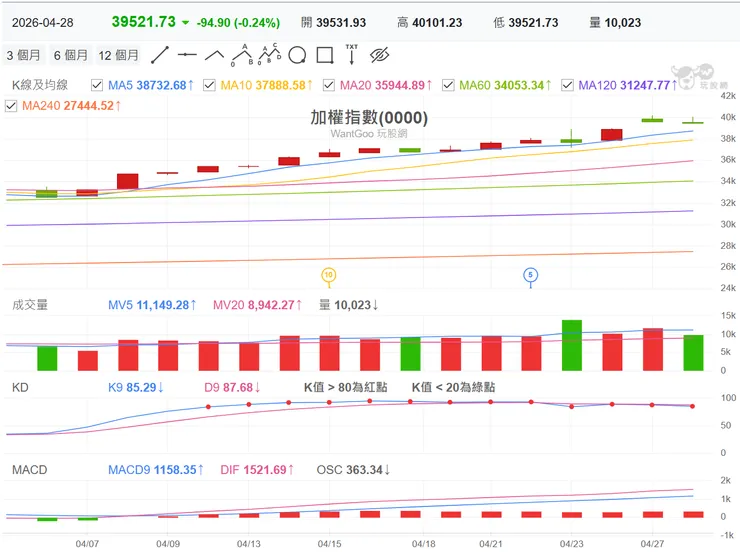Click the MA240 27444.52 label
This screenshot has width=740, height=552.
point(72,106)
